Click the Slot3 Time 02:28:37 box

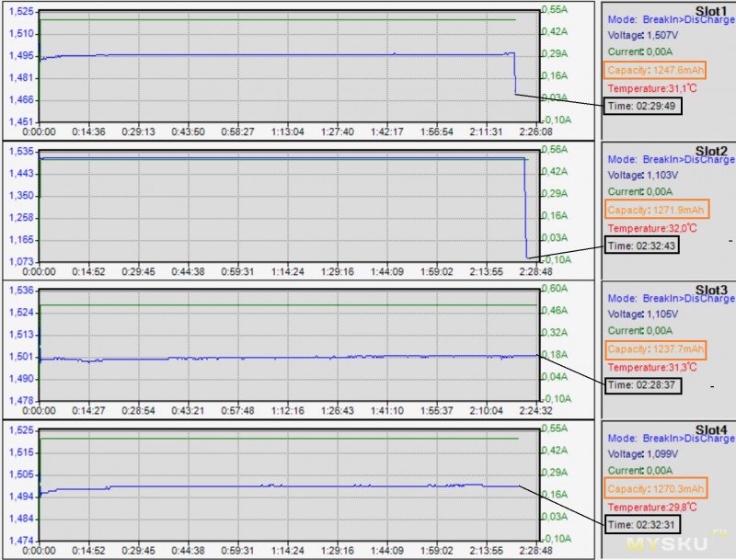click(x=641, y=385)
